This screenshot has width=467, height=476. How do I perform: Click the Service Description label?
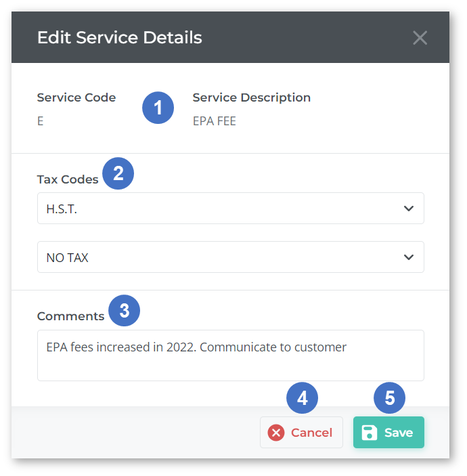coord(251,98)
